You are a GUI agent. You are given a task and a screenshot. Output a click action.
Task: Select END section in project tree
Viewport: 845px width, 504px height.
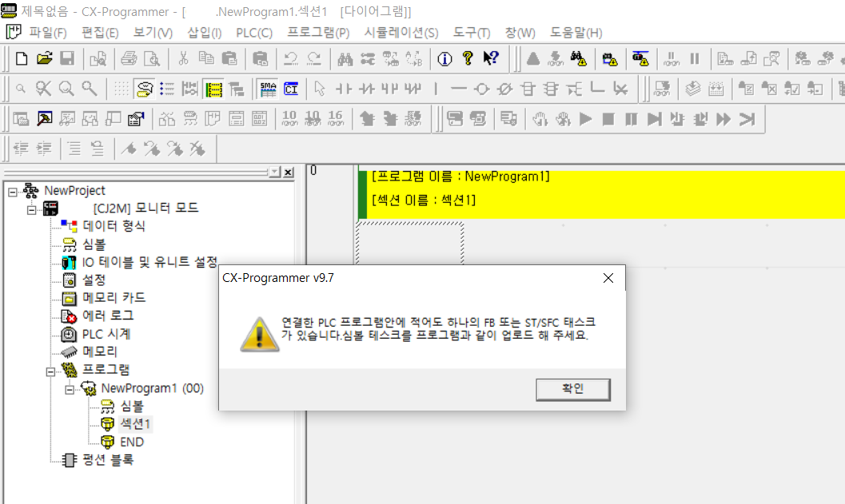point(131,442)
